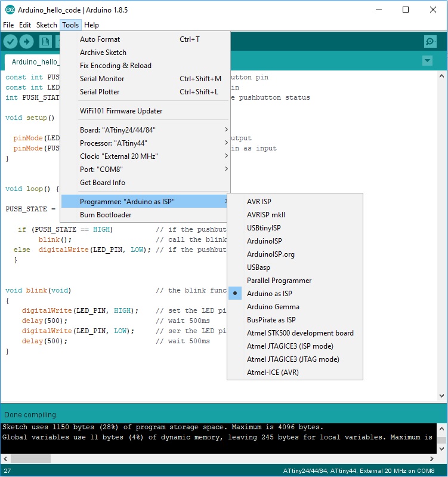Close the Arduino window

433,10
